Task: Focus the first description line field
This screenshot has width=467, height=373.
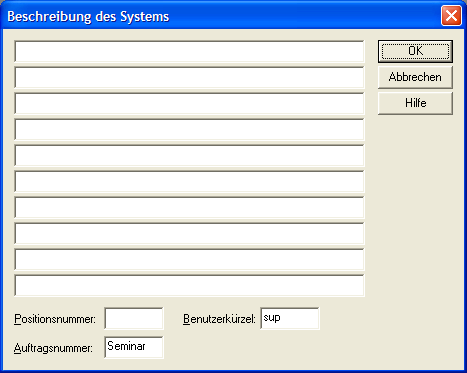Action: click(x=189, y=51)
